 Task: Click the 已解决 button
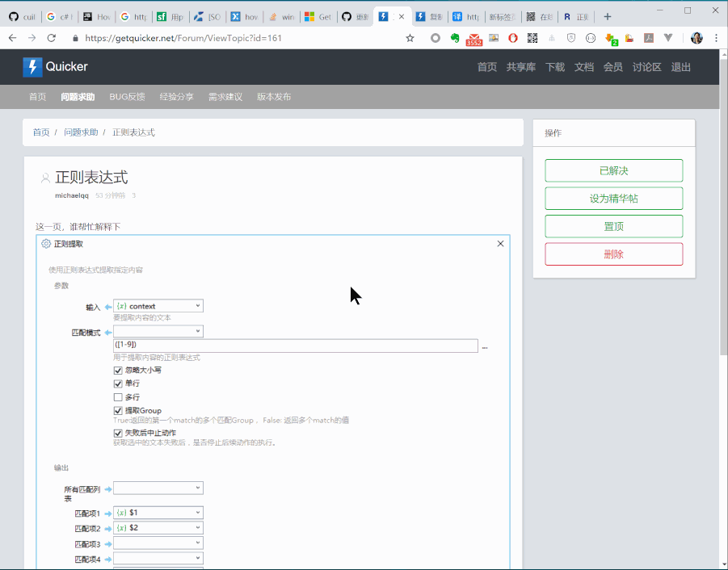coord(613,170)
